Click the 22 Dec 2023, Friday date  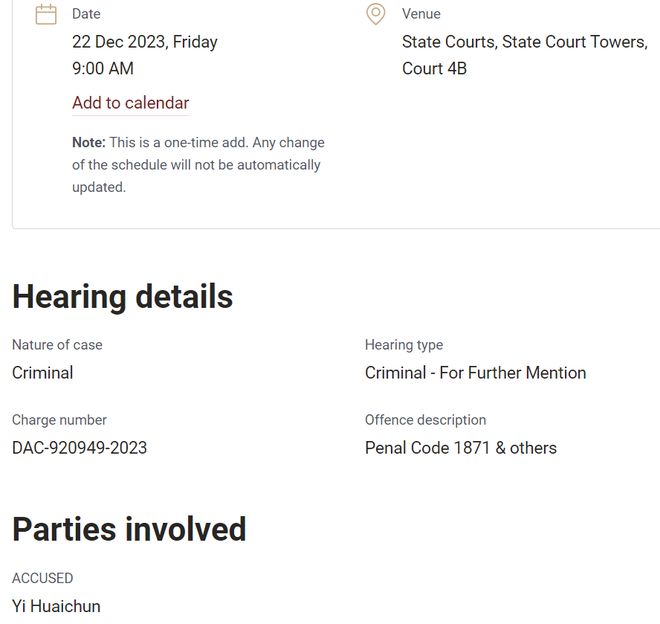[x=144, y=42]
